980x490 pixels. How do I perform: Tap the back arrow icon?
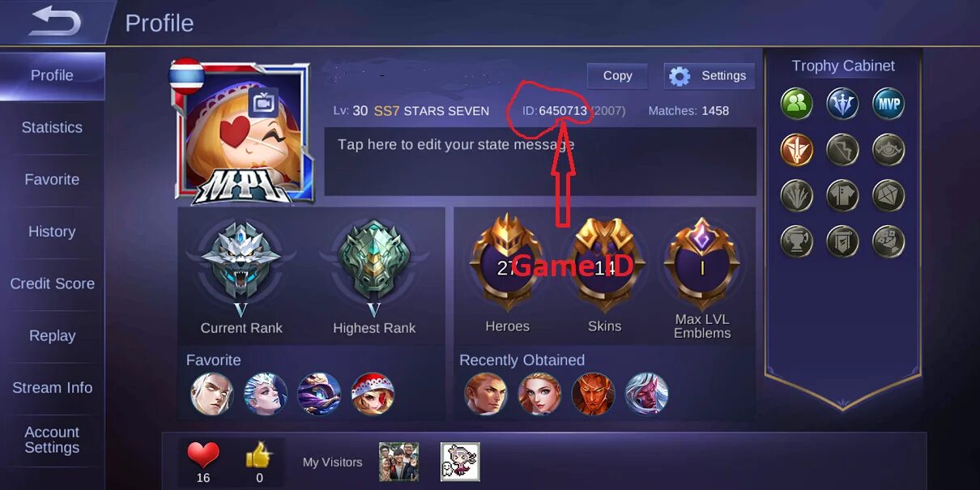(55, 21)
